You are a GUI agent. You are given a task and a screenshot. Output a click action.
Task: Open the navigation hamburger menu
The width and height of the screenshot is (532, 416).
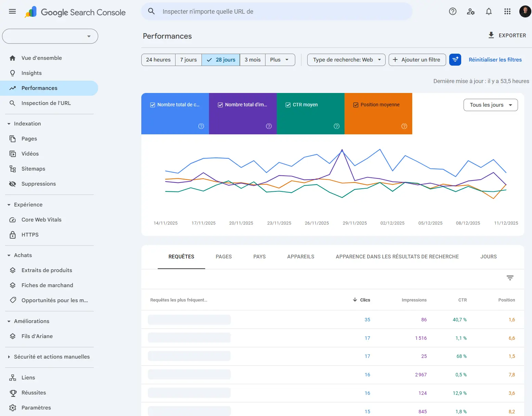tap(12, 11)
